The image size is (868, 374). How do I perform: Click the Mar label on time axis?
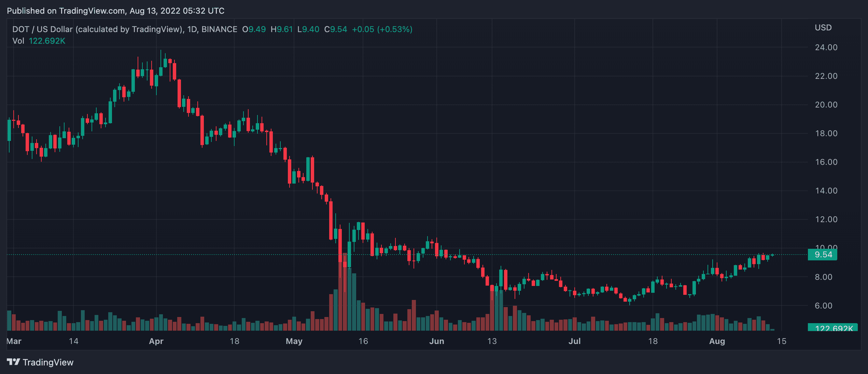coord(14,341)
